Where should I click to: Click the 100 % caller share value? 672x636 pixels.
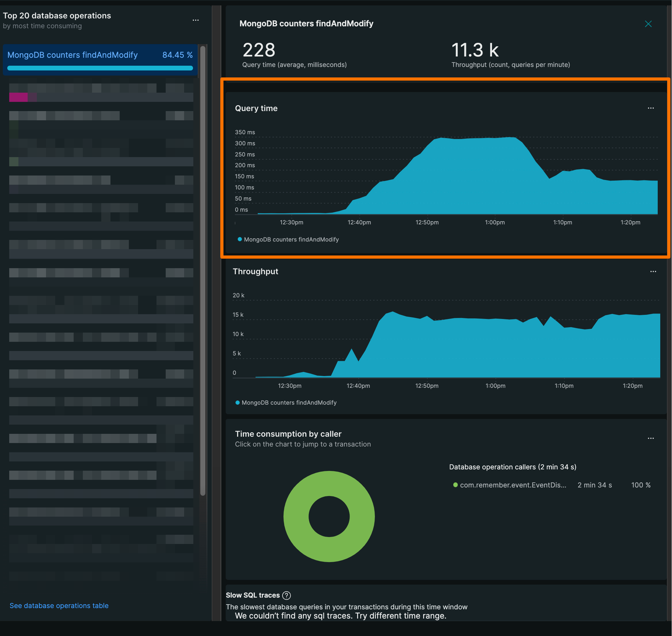coord(641,485)
